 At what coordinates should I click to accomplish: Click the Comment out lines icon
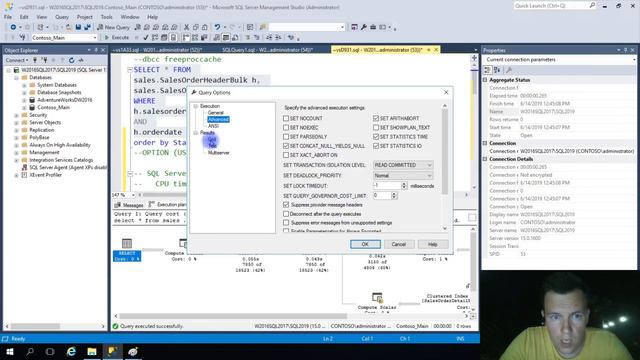(247, 38)
